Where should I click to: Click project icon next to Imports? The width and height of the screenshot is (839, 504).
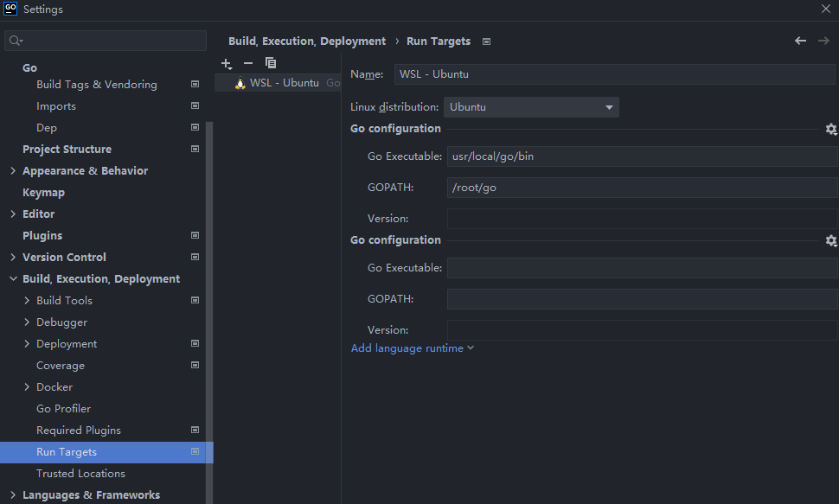(x=195, y=106)
